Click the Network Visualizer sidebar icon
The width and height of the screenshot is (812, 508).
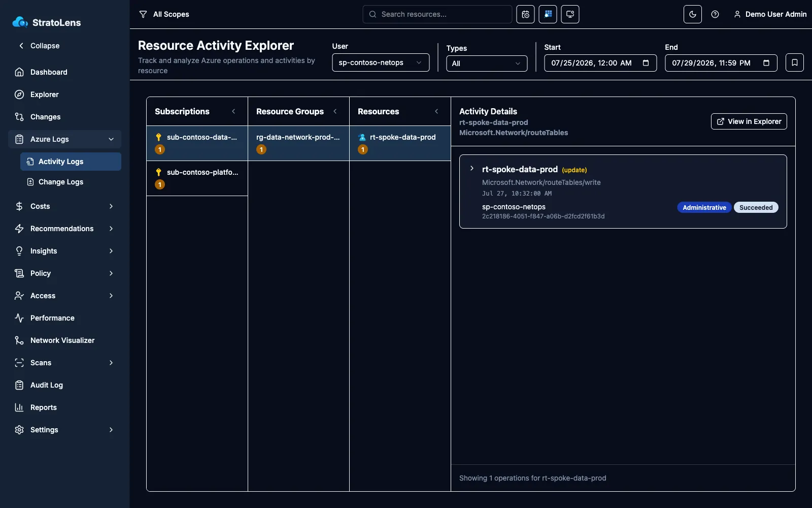[19, 340]
